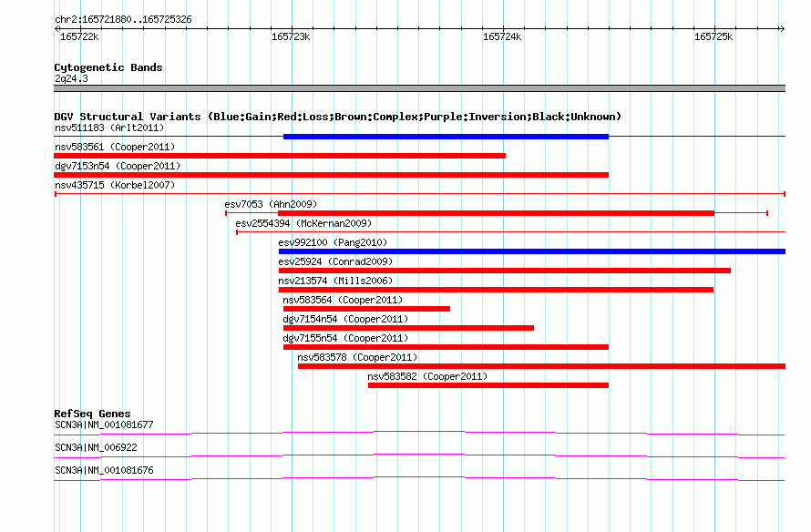The height and width of the screenshot is (532, 811).
Task: Click the nsv511183 (Arlt2011) label
Action: point(109,128)
